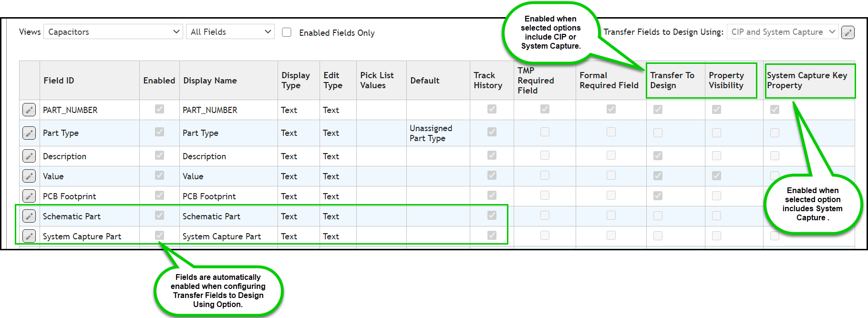
Task: Open the edit dialog for Value
Action: pyautogui.click(x=29, y=176)
